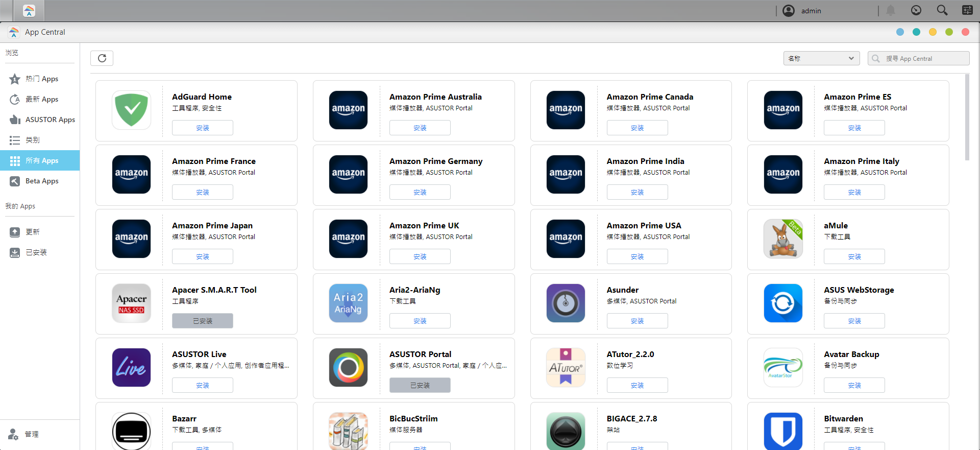Click the ASUS WebStorage title
The image size is (980, 450).
[x=859, y=290]
